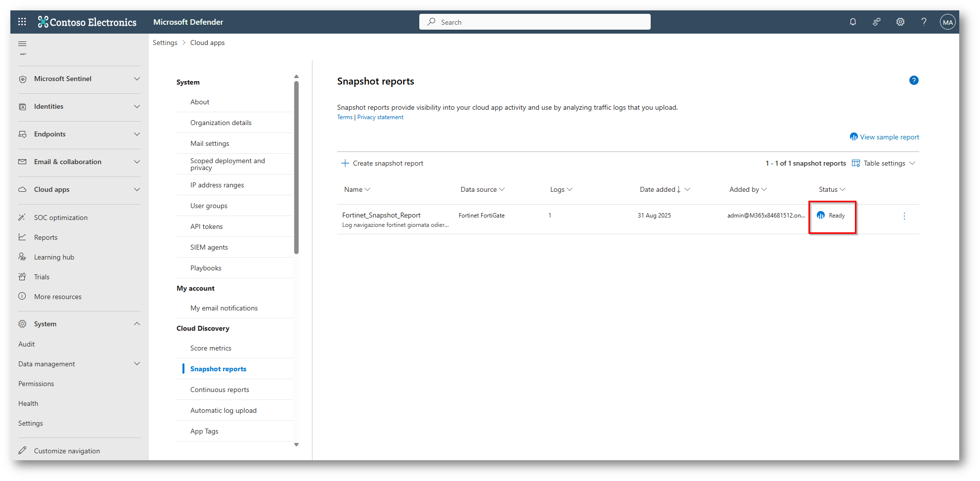Click the Privacy statement link

(x=380, y=118)
